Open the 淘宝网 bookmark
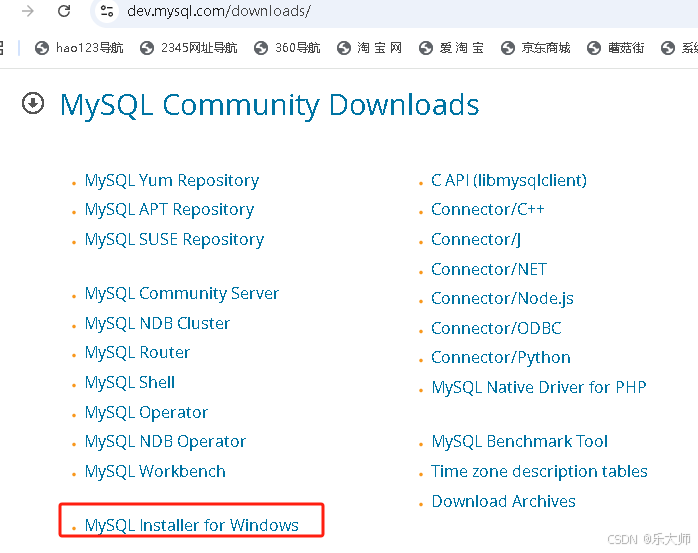Viewport: 698px width, 553px height. 369,48
